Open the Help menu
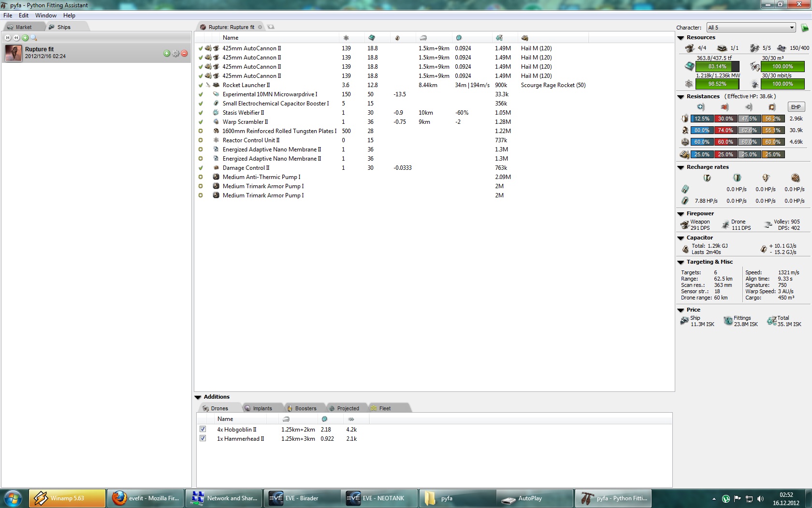 (x=69, y=15)
